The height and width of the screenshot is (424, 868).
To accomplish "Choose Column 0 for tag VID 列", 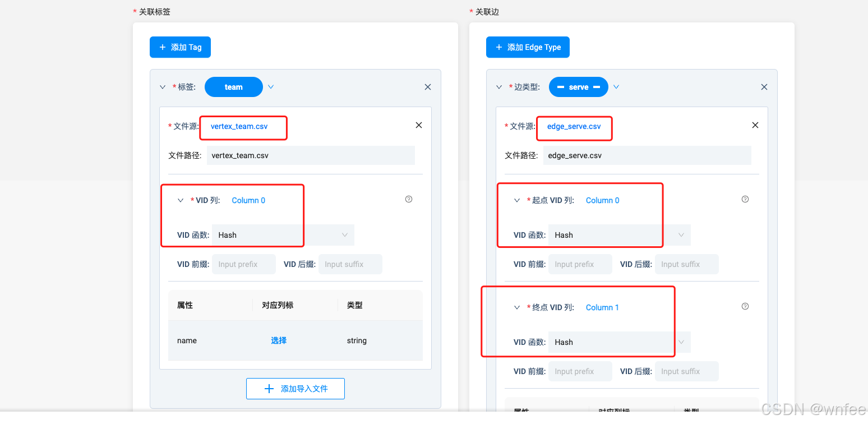I will pyautogui.click(x=248, y=200).
